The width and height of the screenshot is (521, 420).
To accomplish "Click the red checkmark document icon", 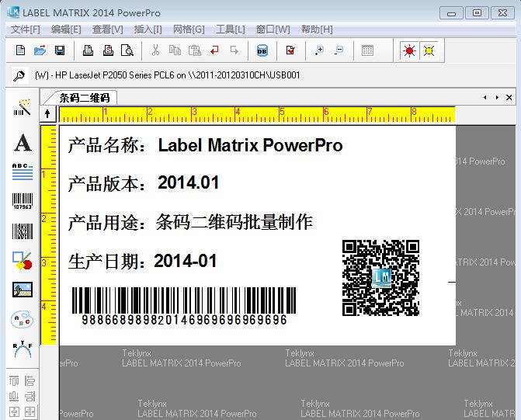I will pos(290,50).
